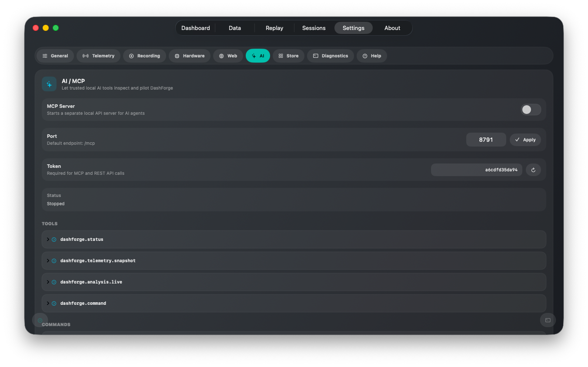Click the AI / MCP panel title

pos(73,81)
